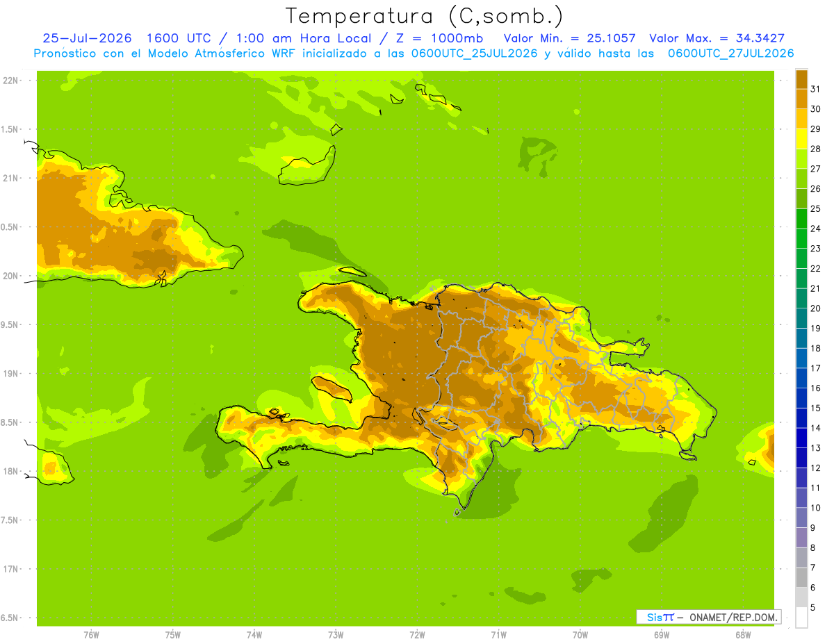
Task: Click 'Valor Max. = 34.3427' value
Action: click(x=717, y=38)
